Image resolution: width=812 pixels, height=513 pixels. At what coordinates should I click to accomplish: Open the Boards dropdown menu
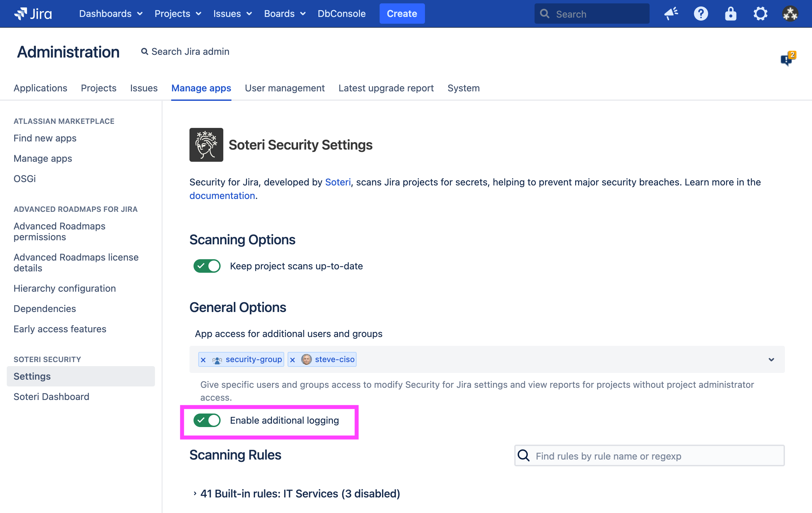pos(285,14)
